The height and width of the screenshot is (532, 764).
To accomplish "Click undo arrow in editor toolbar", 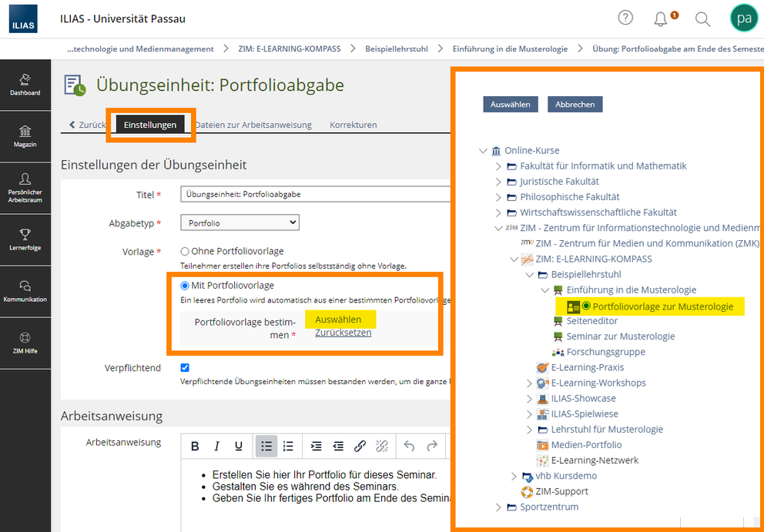I will click(x=409, y=447).
